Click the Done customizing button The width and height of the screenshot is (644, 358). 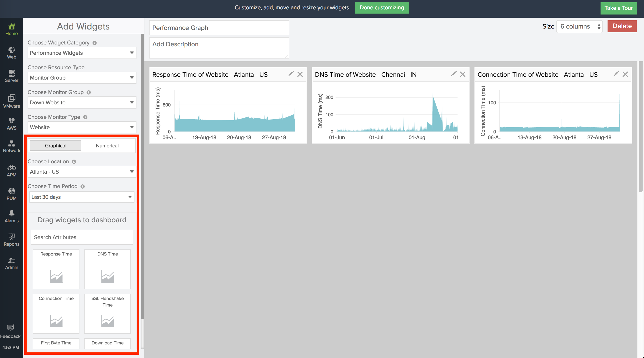point(382,7)
